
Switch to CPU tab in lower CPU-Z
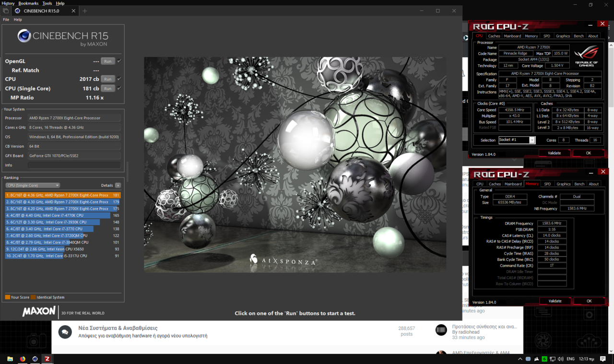(x=480, y=184)
